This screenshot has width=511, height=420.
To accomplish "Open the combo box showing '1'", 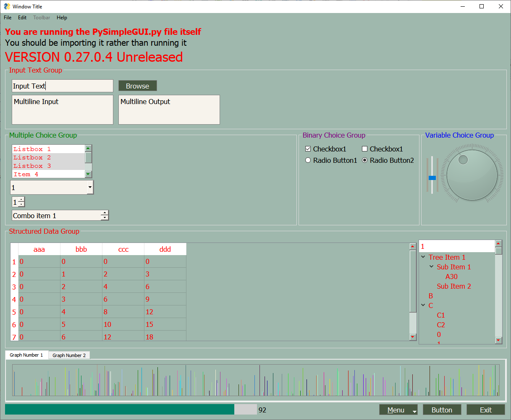I will tap(89, 187).
